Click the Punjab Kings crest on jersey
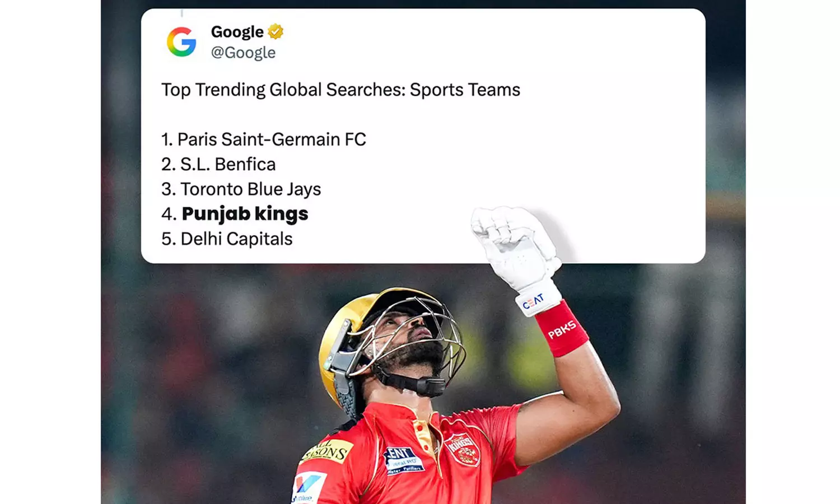Viewport: 840px width, 504px height. (463, 449)
